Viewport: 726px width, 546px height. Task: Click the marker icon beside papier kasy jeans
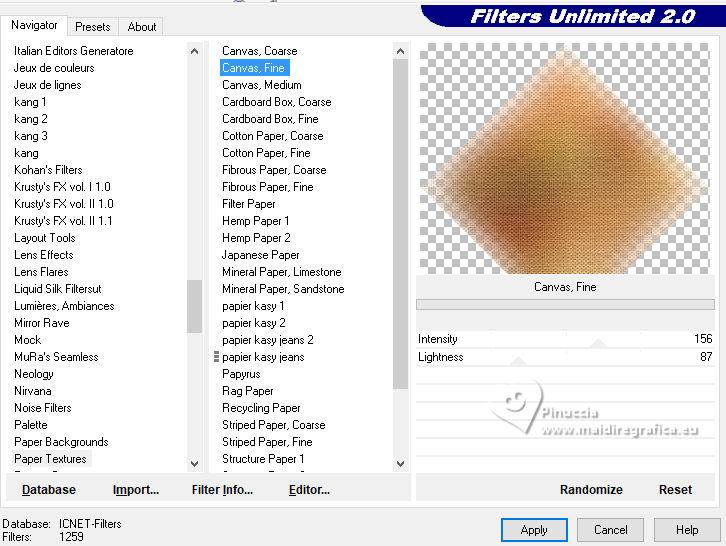tap(216, 357)
